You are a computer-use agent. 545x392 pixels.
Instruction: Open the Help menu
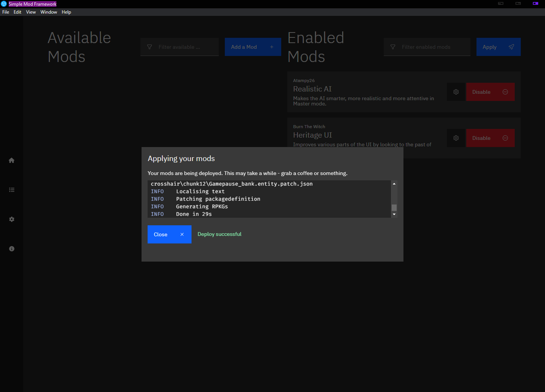66,12
